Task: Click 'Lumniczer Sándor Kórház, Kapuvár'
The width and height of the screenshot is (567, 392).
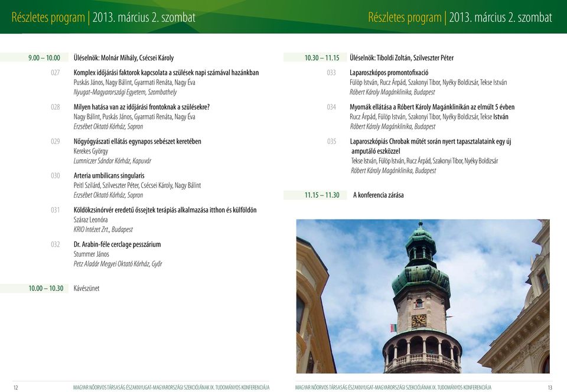Action: point(112,161)
